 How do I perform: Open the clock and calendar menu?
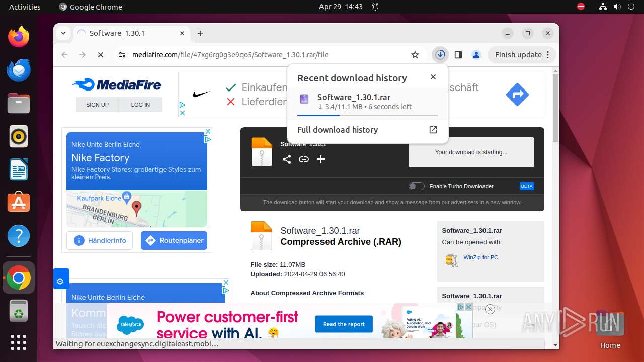[x=341, y=7]
